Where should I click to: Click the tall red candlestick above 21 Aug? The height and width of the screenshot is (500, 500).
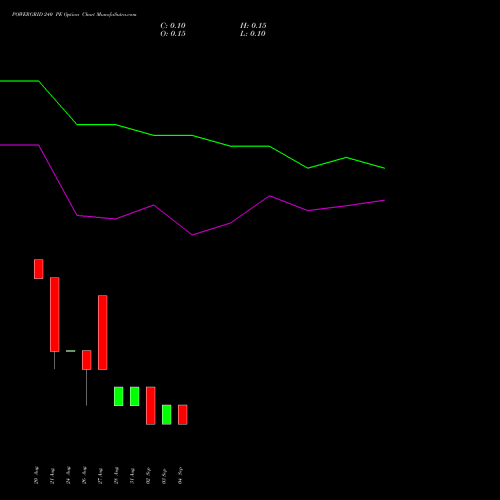(x=55, y=314)
